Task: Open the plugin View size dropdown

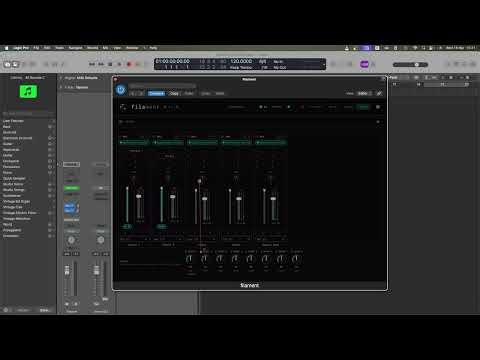Action: [364, 94]
